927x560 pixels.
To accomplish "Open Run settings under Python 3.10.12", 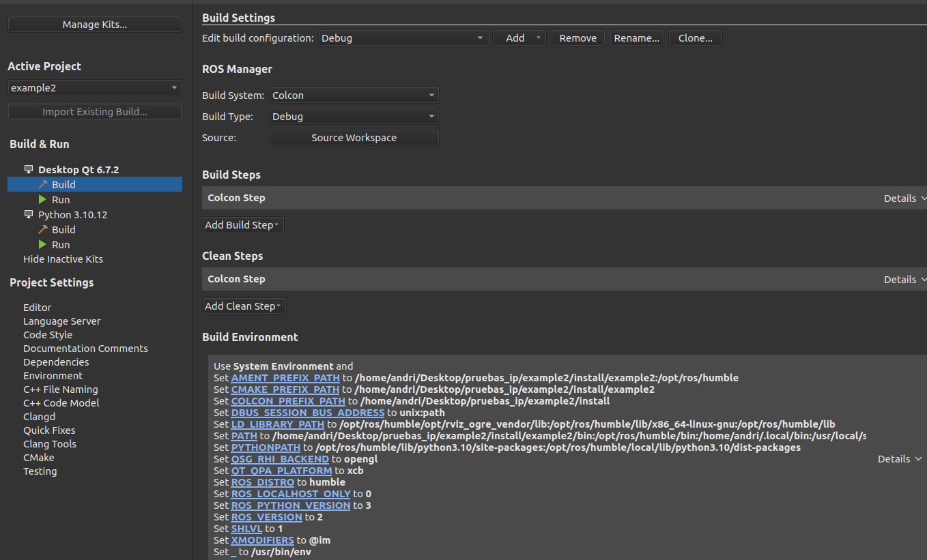I will [61, 245].
